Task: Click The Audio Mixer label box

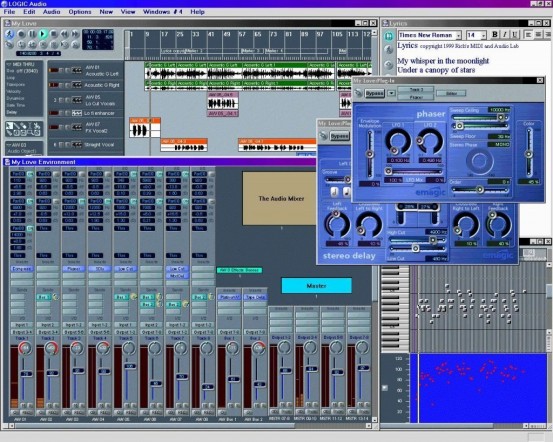Action: coord(281,199)
